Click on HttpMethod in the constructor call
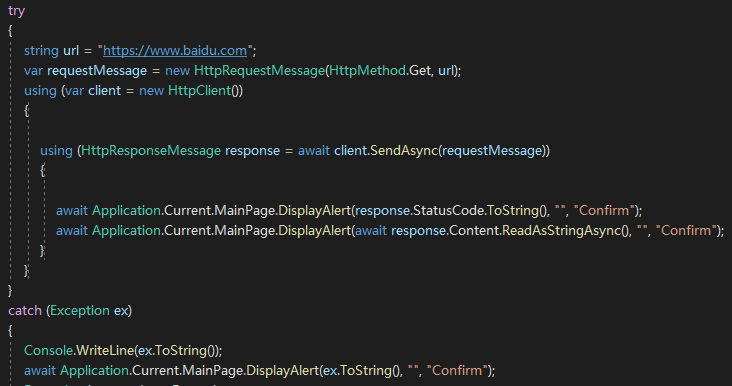Viewport: 732px width, 386px height. [367, 70]
